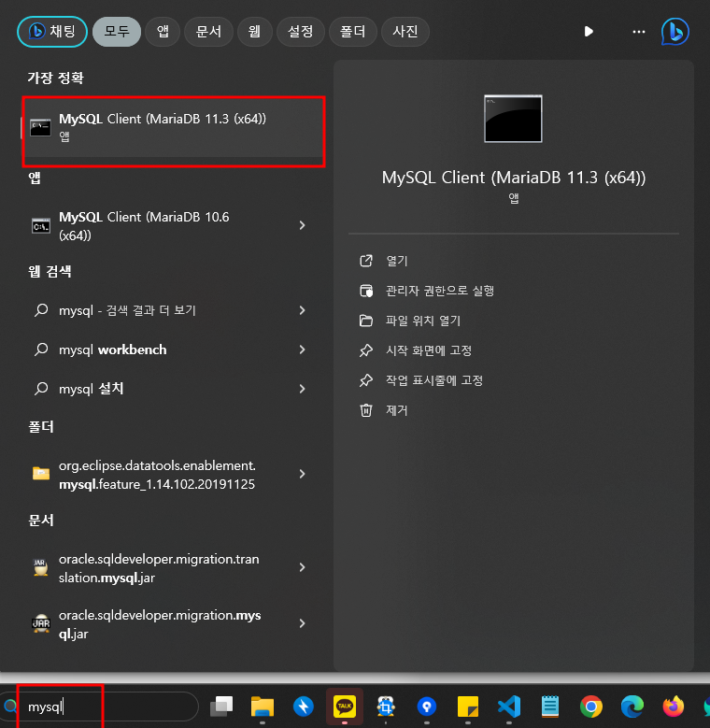Open Firefox from the taskbar

point(674,707)
